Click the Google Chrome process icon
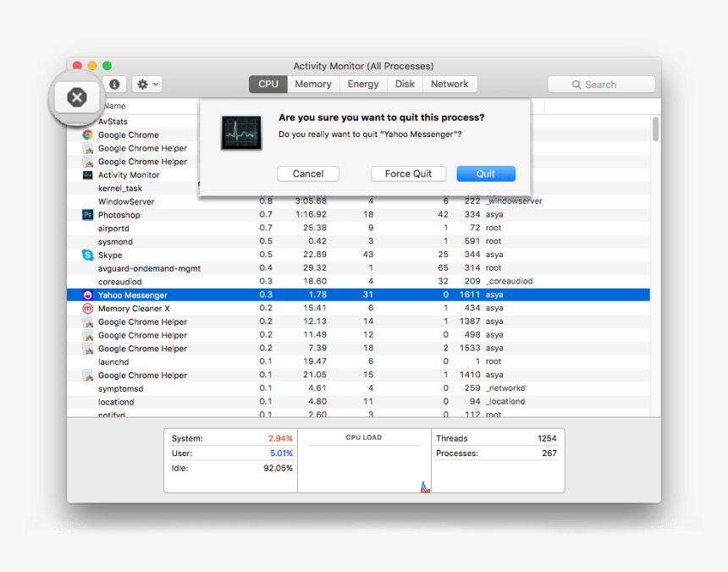This screenshot has width=728, height=572. (87, 135)
